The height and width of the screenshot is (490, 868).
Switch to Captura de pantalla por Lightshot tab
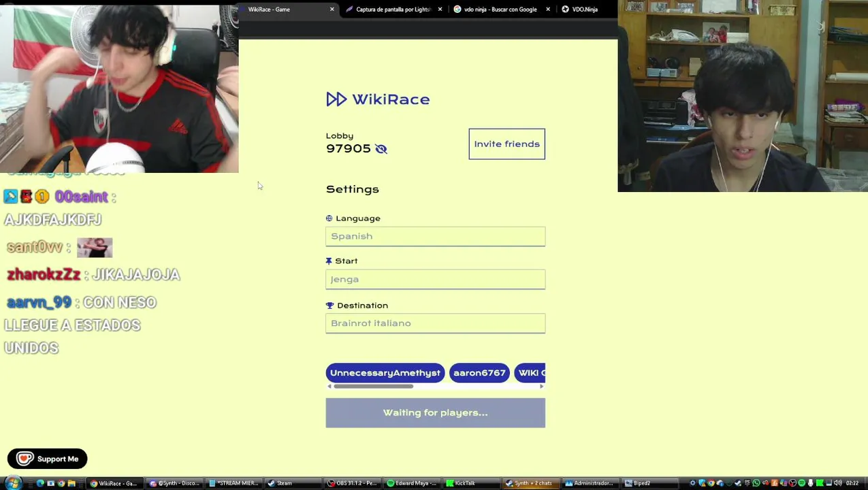393,10
